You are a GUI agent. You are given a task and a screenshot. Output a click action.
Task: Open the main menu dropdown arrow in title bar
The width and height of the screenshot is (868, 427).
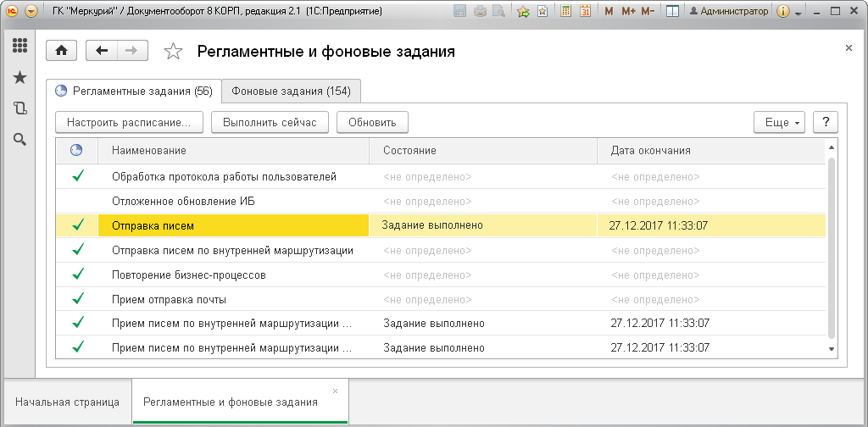pos(32,11)
